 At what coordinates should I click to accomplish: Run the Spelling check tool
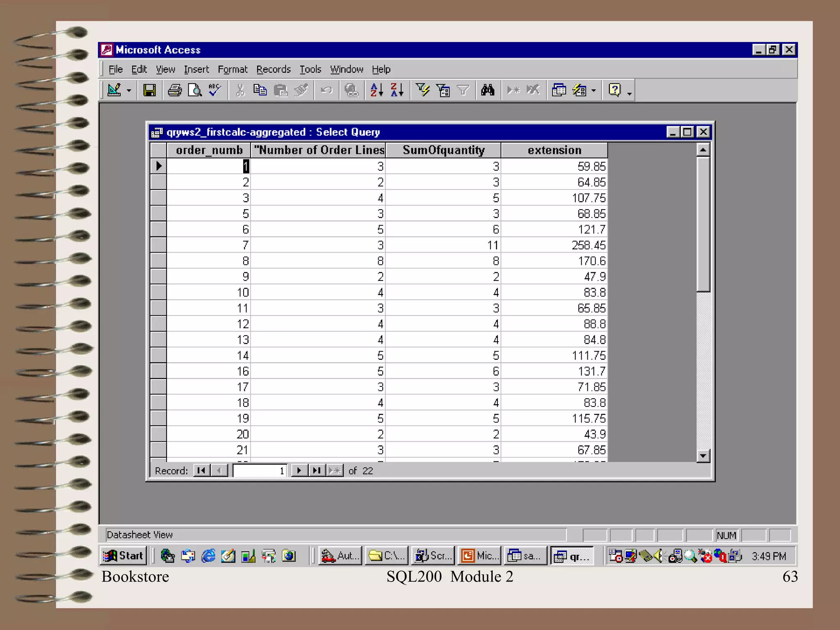pos(215,90)
